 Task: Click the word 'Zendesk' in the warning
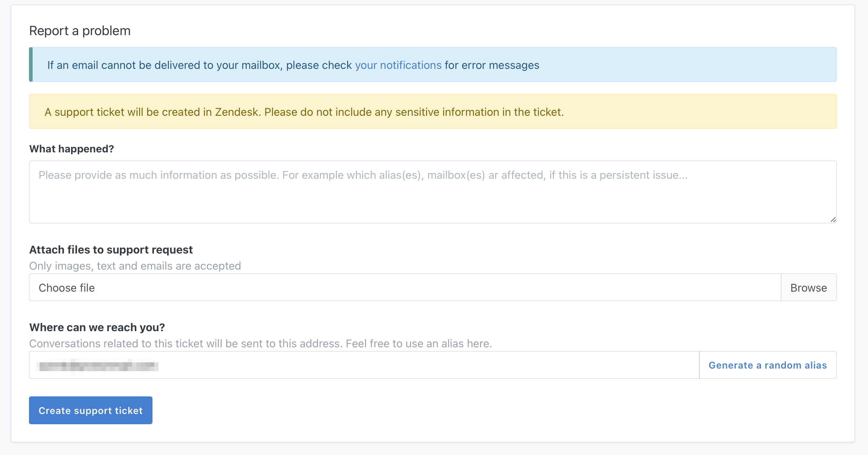[236, 112]
